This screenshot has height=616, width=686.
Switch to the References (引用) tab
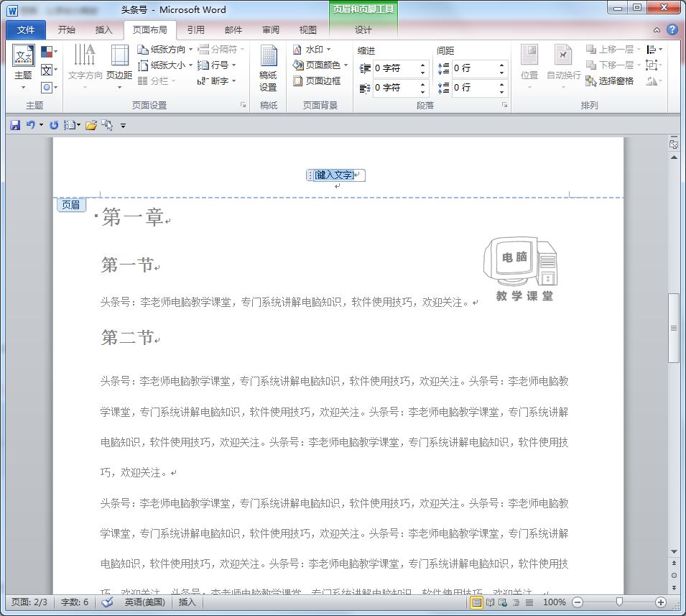196,29
